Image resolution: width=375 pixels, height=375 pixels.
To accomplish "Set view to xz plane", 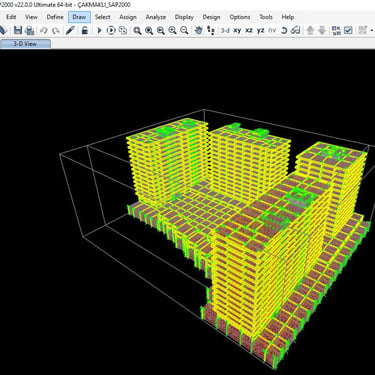I will [x=249, y=30].
